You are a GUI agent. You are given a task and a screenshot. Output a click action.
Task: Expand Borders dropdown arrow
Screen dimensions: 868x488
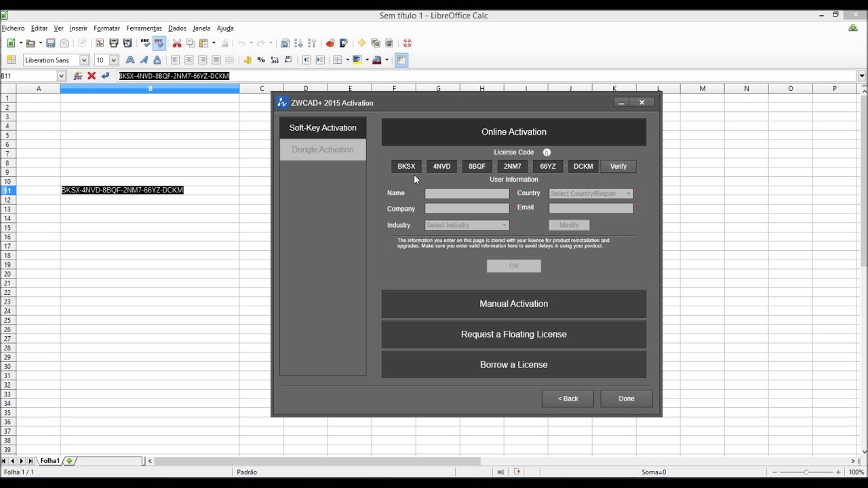coord(347,60)
